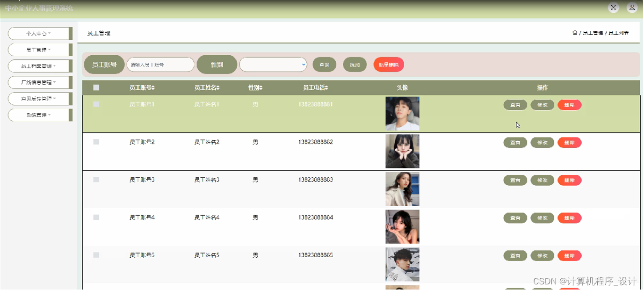Click the 中小企业人事管理系统 title
The width and height of the screenshot is (644, 290).
coord(39,8)
